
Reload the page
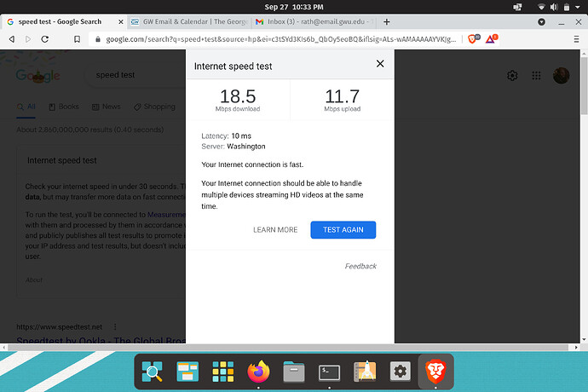pyautogui.click(x=44, y=39)
